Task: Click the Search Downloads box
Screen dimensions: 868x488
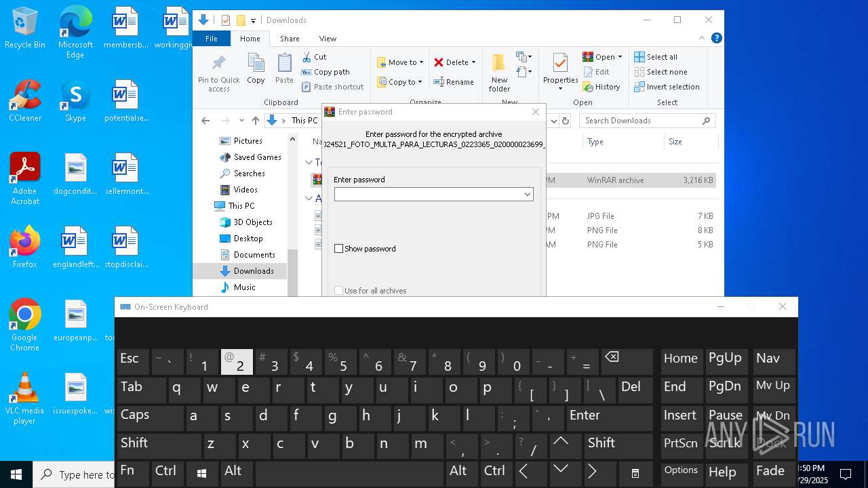Action: [648, 121]
